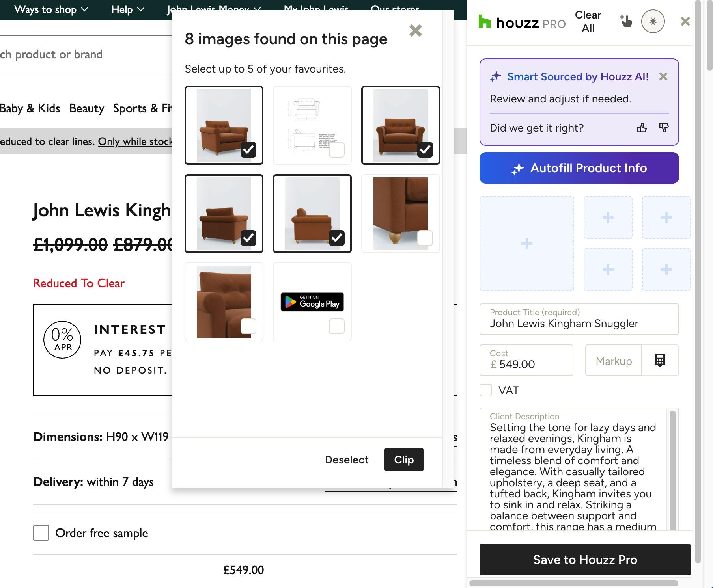Toggle the round theme button in Houzz header
The width and height of the screenshot is (713, 588).
653,21
